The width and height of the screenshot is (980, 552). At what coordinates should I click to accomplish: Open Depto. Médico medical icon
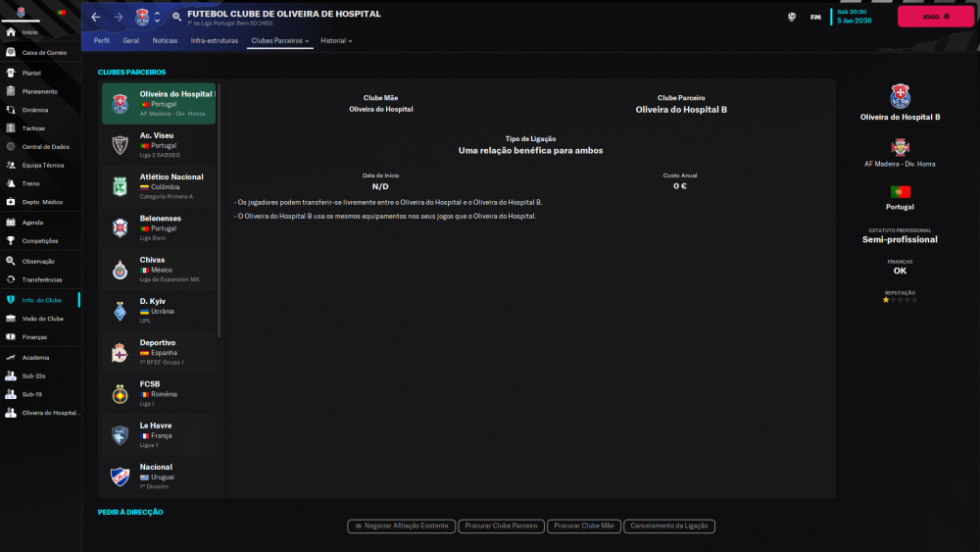[x=11, y=202]
